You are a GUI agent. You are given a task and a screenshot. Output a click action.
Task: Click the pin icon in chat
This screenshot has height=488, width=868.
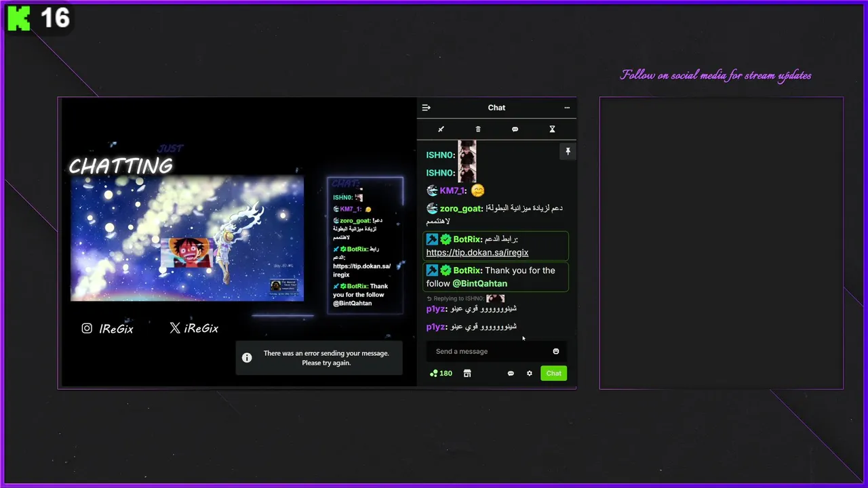tap(568, 151)
